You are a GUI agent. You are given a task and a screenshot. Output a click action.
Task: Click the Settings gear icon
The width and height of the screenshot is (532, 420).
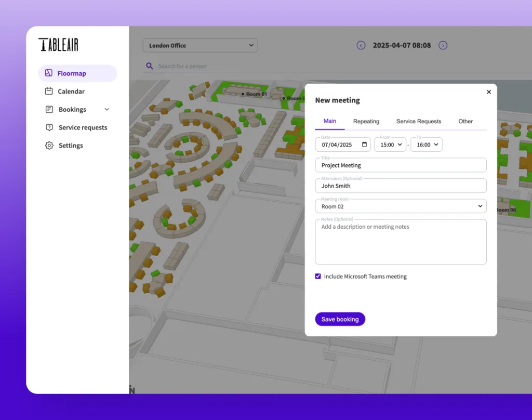coord(49,146)
